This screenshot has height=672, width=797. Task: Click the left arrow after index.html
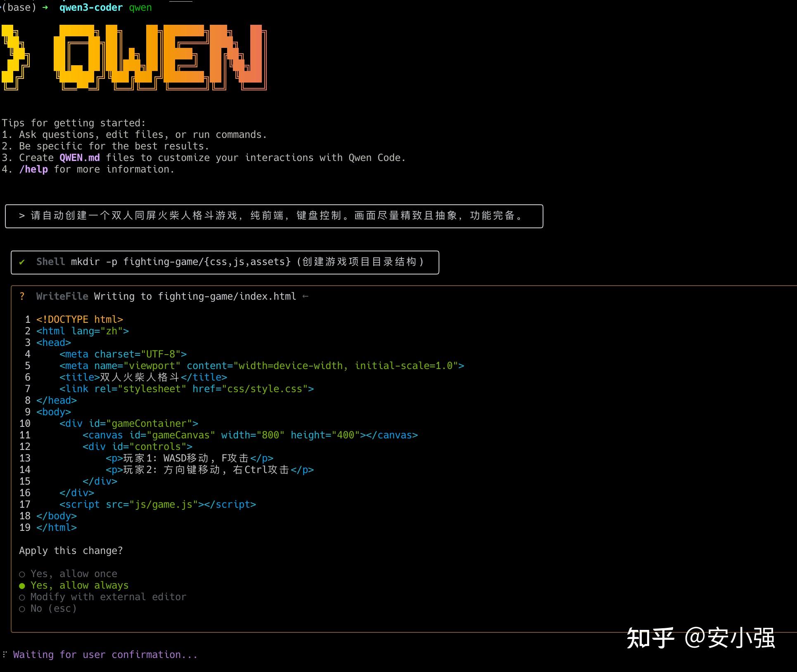point(306,296)
